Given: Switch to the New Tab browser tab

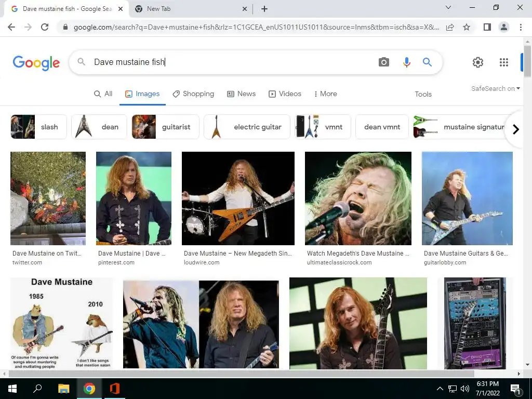Looking at the screenshot, I should (x=190, y=9).
